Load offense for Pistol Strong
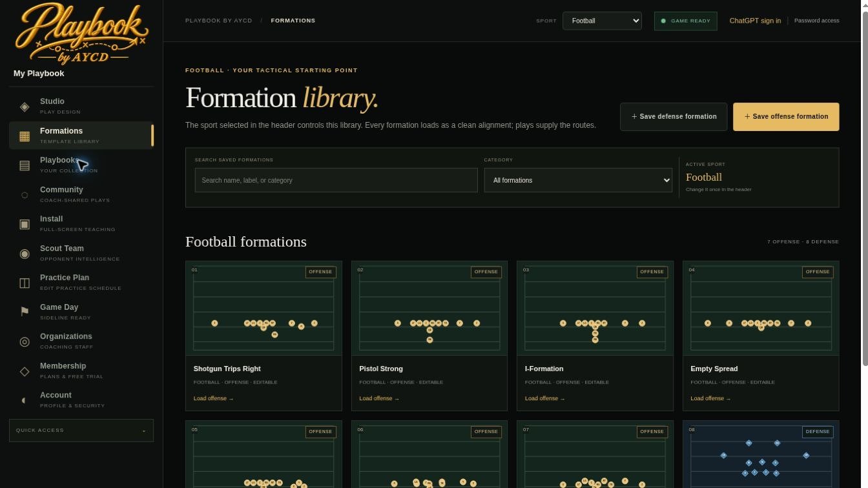This screenshot has height=488, width=868. 379,398
